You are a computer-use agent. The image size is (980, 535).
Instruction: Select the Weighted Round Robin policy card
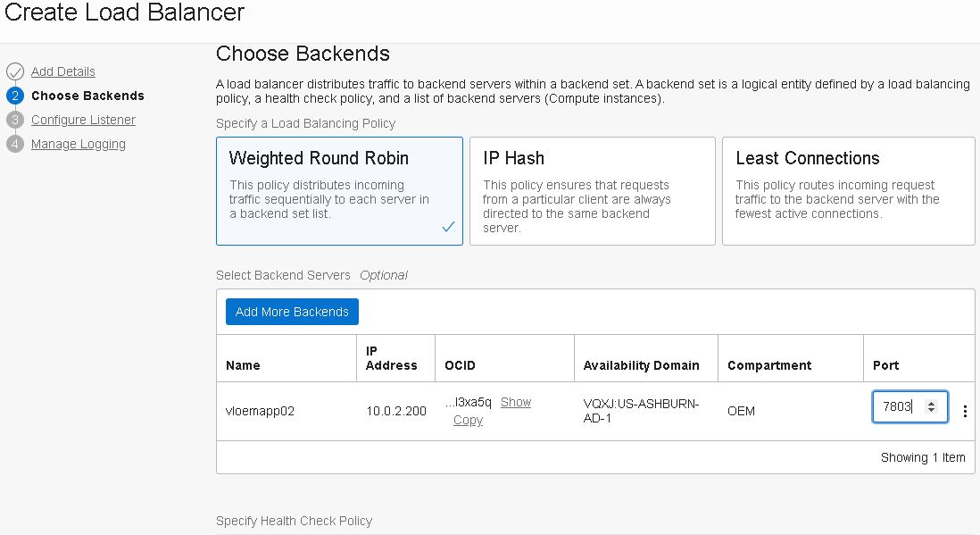point(339,190)
